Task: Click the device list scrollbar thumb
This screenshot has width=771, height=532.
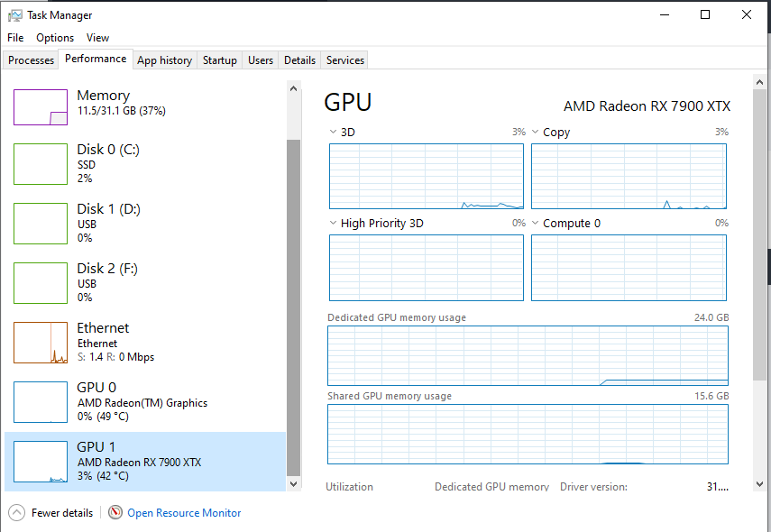Action: coord(294,308)
